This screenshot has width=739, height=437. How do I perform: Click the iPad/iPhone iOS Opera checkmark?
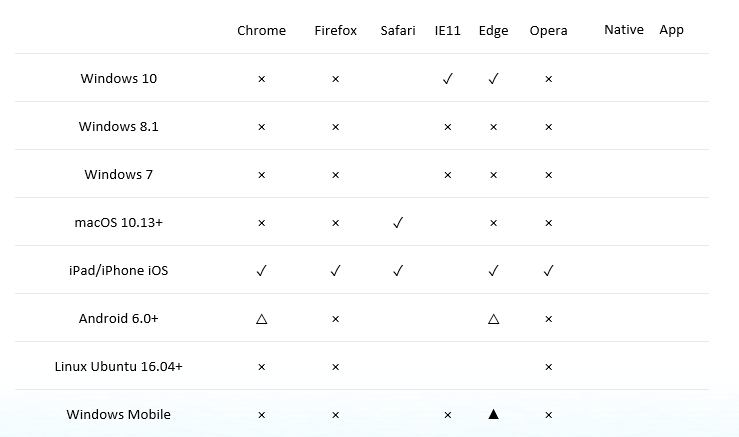coord(548,271)
